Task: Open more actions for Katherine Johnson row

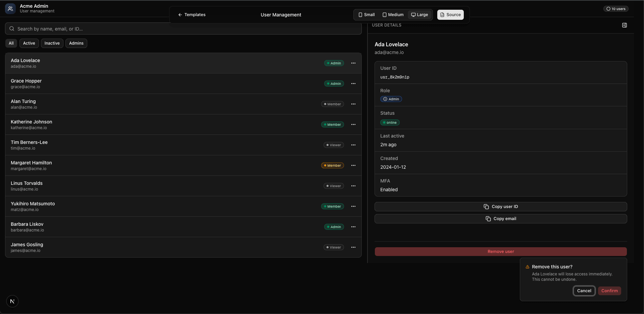Action: (x=353, y=124)
